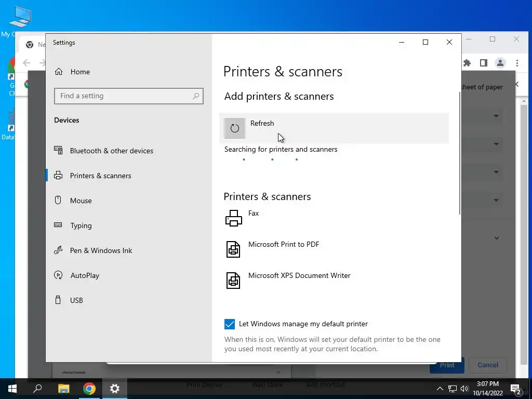Viewport: 532px width, 399px height.
Task: Open third dropdown in Chrome print dialog
Action: tap(496, 172)
